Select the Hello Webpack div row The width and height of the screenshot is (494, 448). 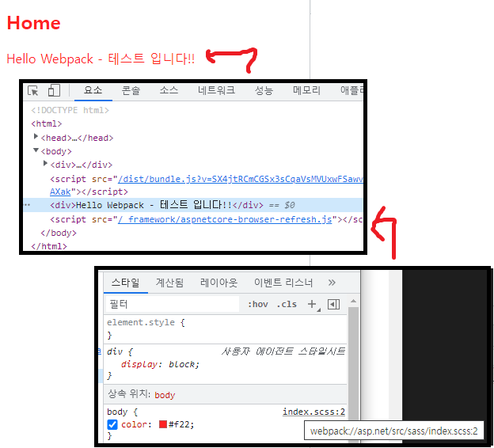pos(193,205)
